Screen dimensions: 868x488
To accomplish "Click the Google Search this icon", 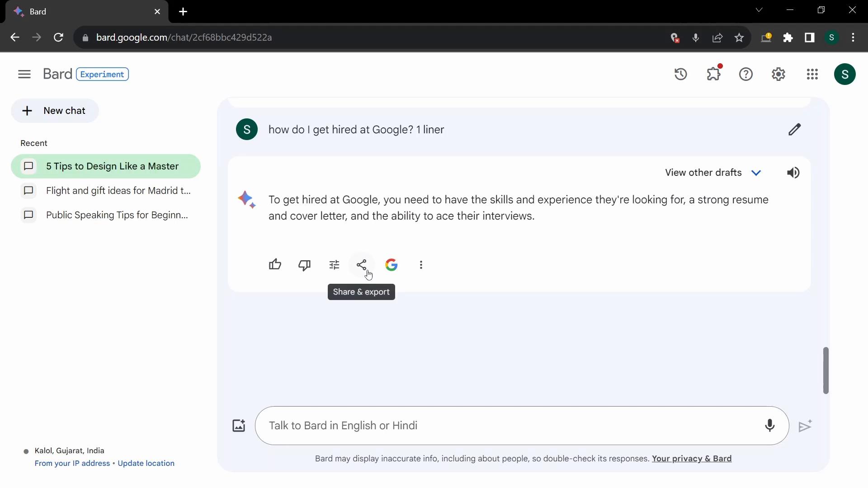I will click(x=392, y=264).
